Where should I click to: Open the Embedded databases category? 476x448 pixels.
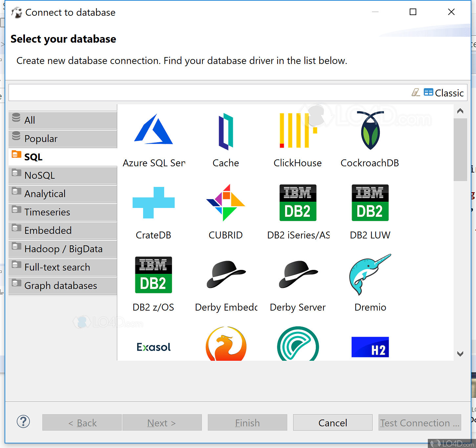click(63, 230)
